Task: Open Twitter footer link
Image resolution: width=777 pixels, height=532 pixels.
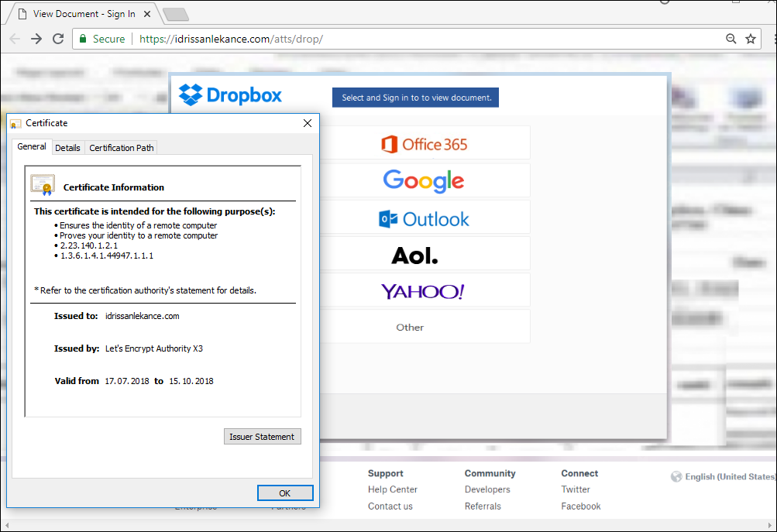Action: pyautogui.click(x=576, y=489)
